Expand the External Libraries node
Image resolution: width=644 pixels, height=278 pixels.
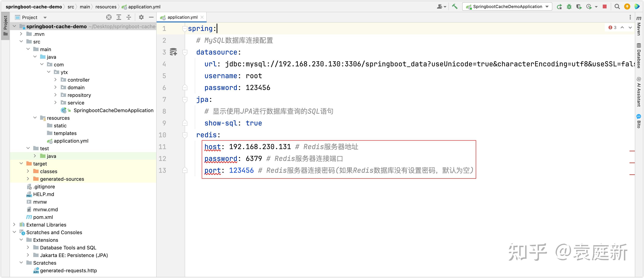(x=14, y=225)
